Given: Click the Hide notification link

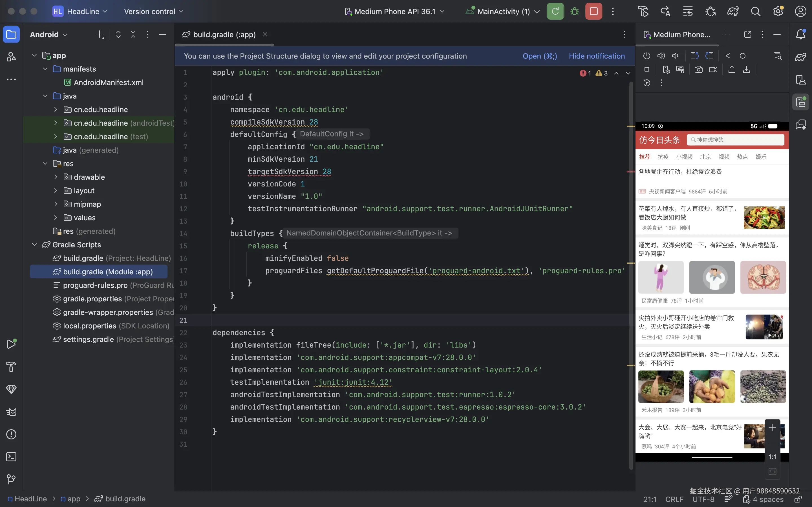Looking at the screenshot, I should point(597,56).
